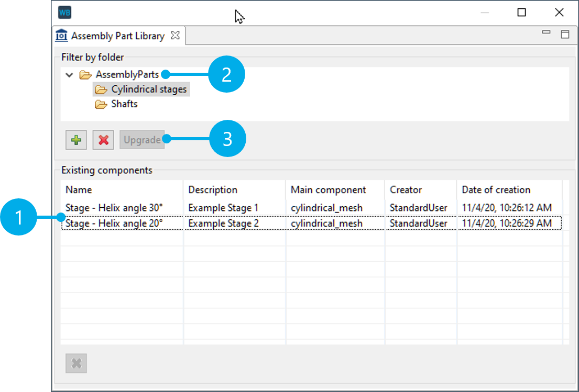This screenshot has height=392, width=579.
Task: Collapse the AssemblyParts folder tree
Action: pyautogui.click(x=69, y=75)
